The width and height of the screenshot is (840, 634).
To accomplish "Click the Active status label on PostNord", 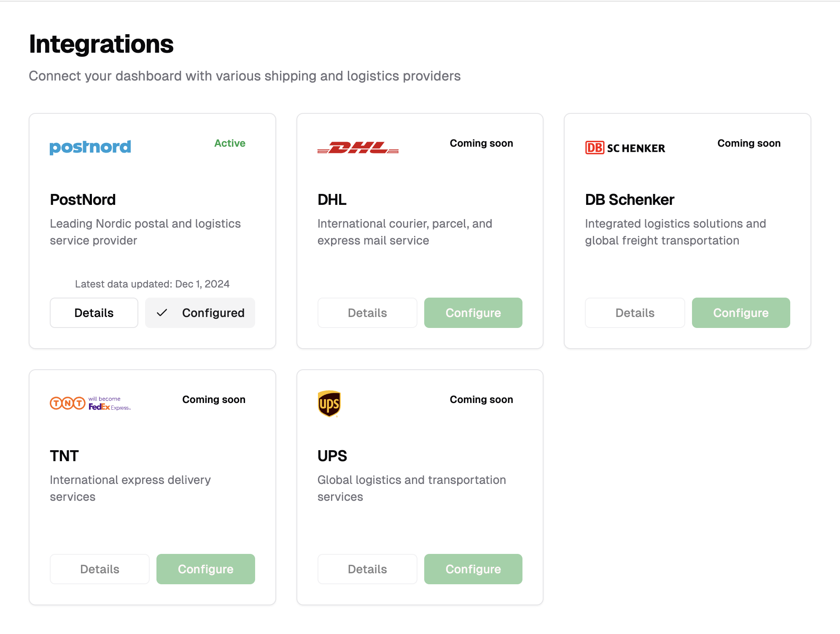I will pyautogui.click(x=229, y=143).
